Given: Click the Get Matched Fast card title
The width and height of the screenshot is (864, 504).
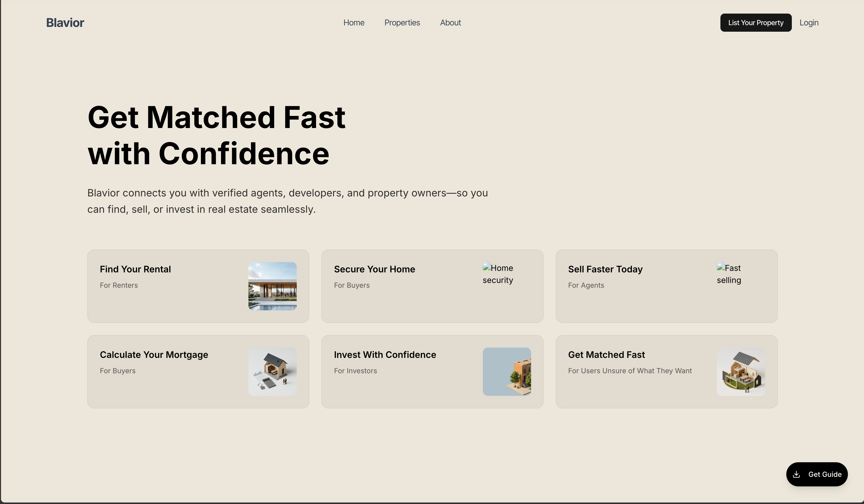Looking at the screenshot, I should (606, 355).
